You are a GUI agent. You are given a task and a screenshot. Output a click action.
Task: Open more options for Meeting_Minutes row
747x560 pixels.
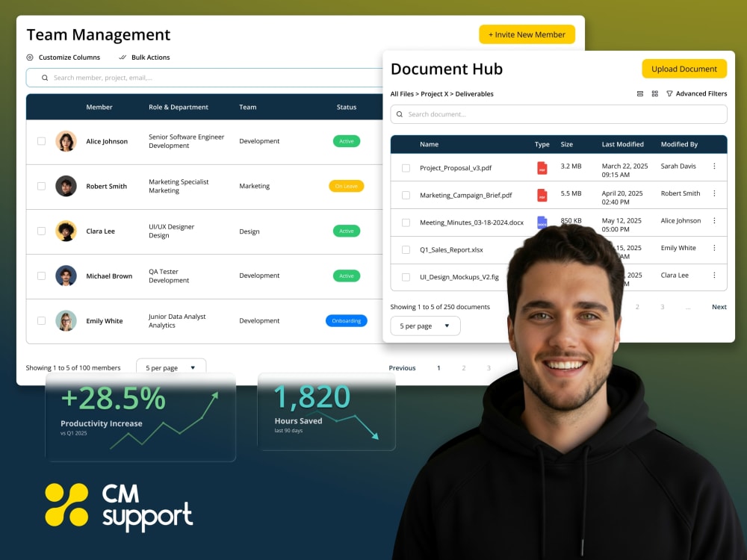click(714, 220)
